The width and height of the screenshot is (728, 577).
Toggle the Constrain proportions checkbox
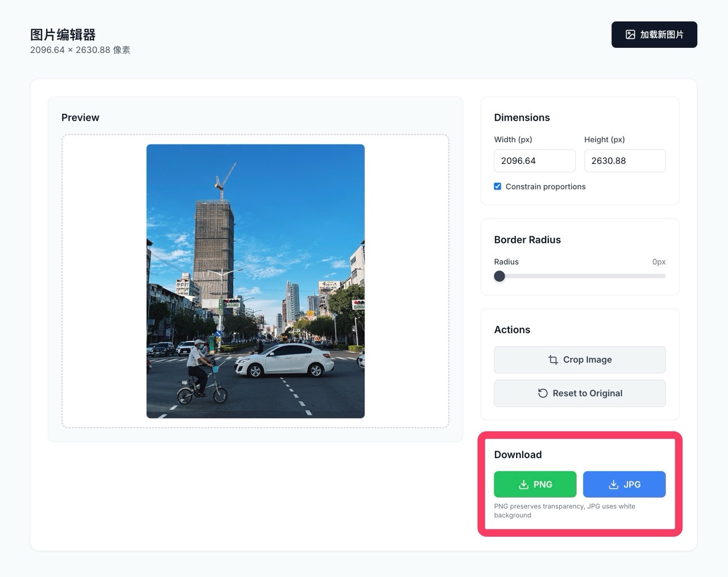(498, 187)
